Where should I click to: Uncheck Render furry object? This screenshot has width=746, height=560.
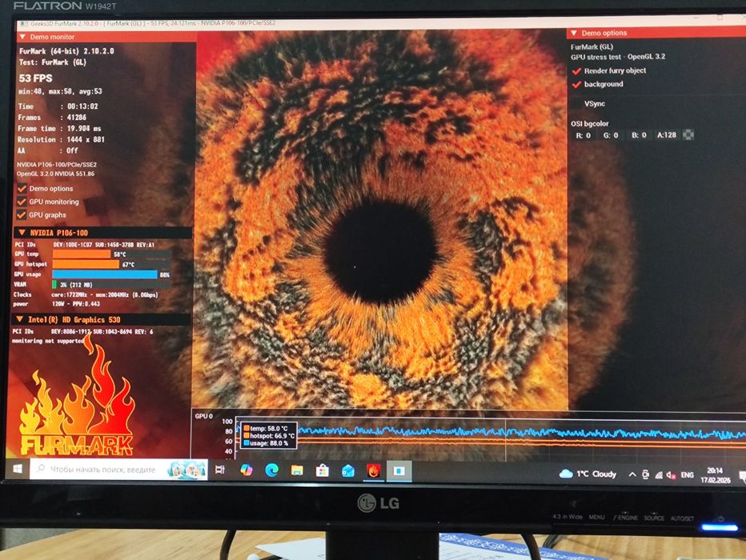(576, 71)
